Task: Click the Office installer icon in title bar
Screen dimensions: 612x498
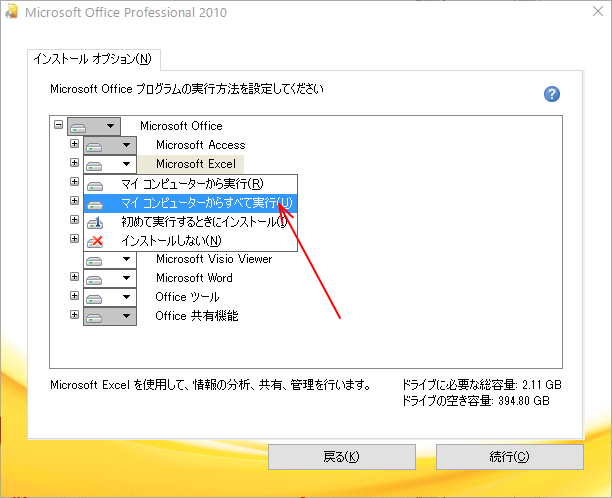Action: [11, 12]
